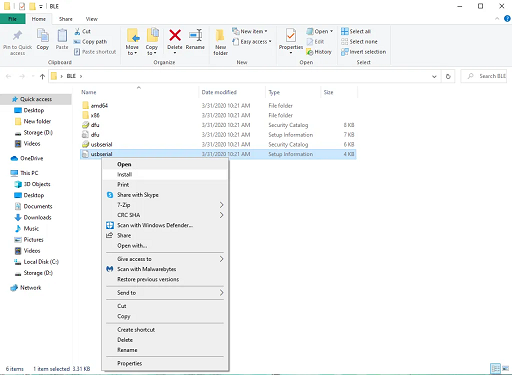Viewport: 512px width, 375px height.
Task: Click Share with Skype context entry
Action: pyautogui.click(x=165, y=195)
